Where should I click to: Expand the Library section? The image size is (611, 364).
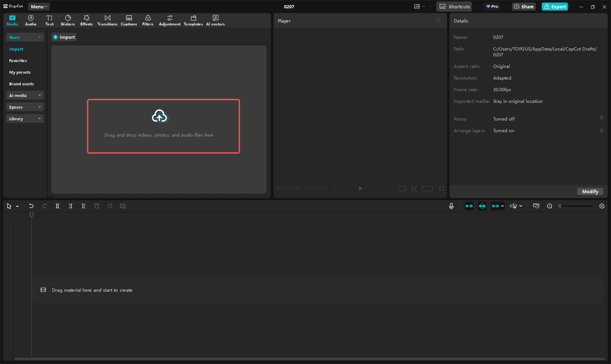click(x=25, y=119)
